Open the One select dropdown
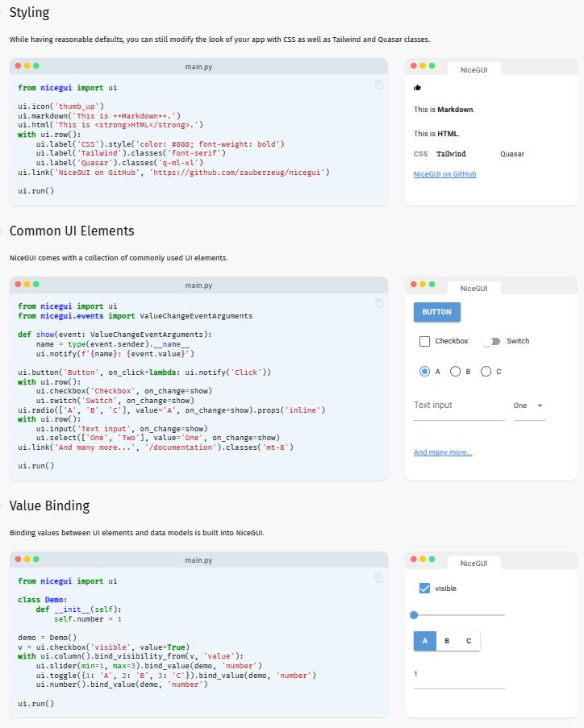The image size is (584, 728). [530, 406]
